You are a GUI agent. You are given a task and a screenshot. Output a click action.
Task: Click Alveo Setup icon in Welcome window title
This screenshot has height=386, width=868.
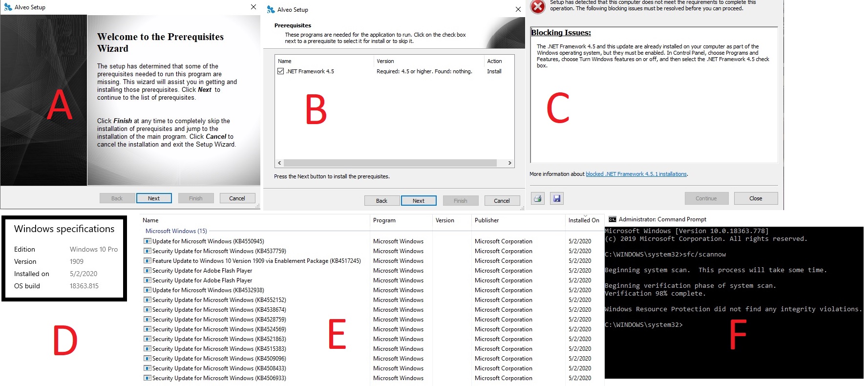(x=8, y=7)
